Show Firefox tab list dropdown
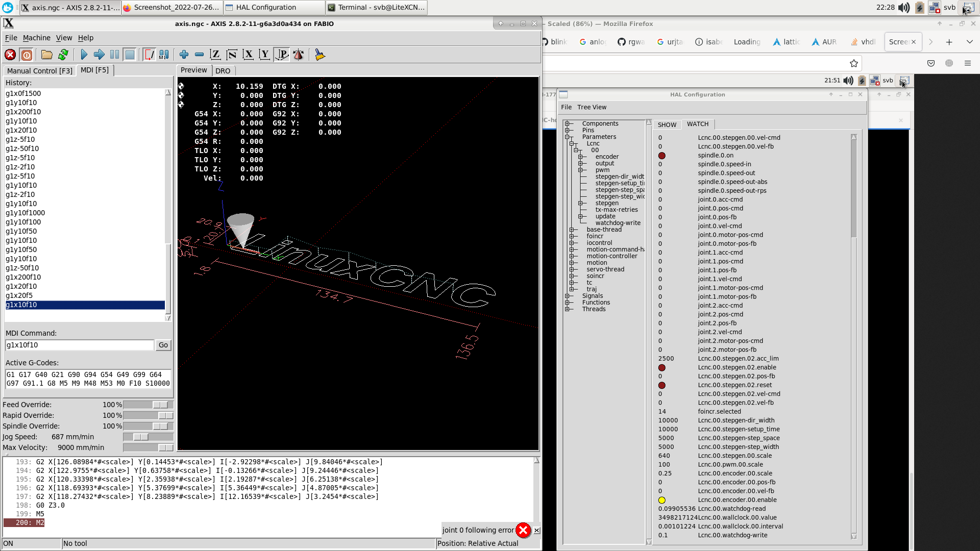Screen dimensions: 980x551 pos(969,42)
